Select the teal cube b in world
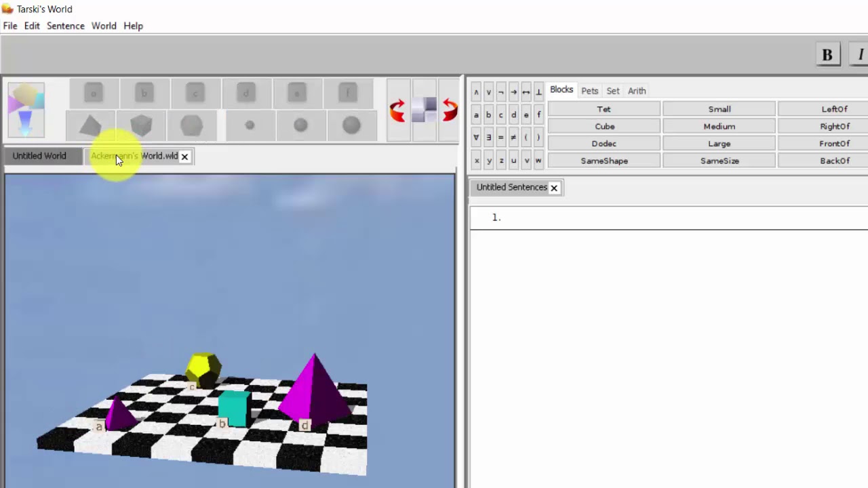 point(234,409)
